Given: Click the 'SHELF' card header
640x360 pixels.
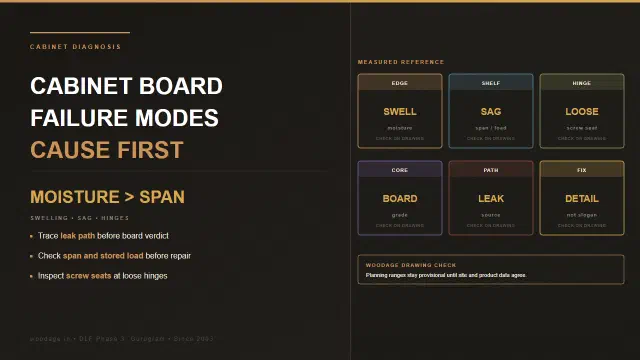Looking at the screenshot, I should pyautogui.click(x=491, y=83).
